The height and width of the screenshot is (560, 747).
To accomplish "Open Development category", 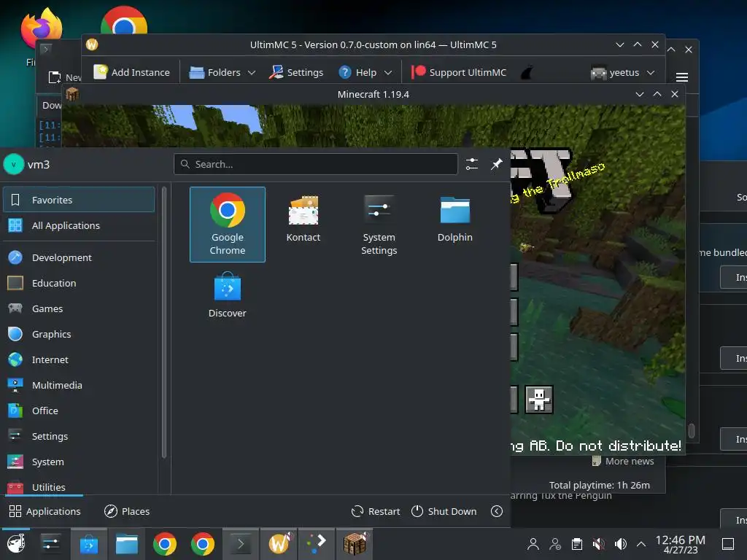I will (79, 257).
